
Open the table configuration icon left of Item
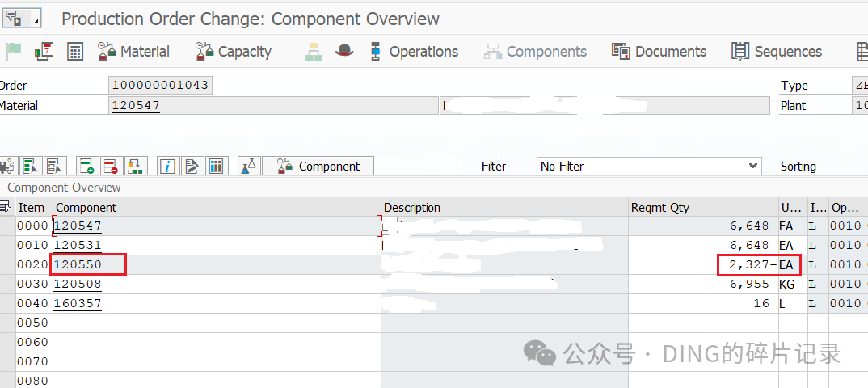pyautogui.click(x=6, y=208)
